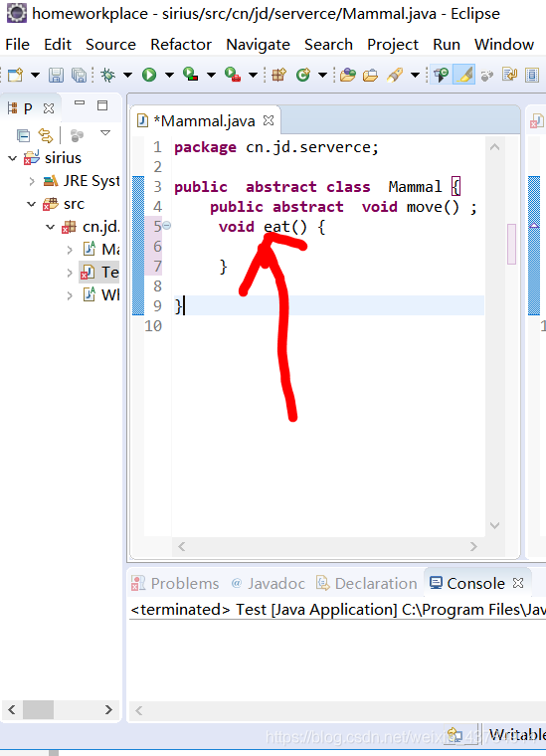Image resolution: width=546 pixels, height=756 pixels.
Task: Toggle Mark Occurrences highlighter button
Action: (464, 75)
